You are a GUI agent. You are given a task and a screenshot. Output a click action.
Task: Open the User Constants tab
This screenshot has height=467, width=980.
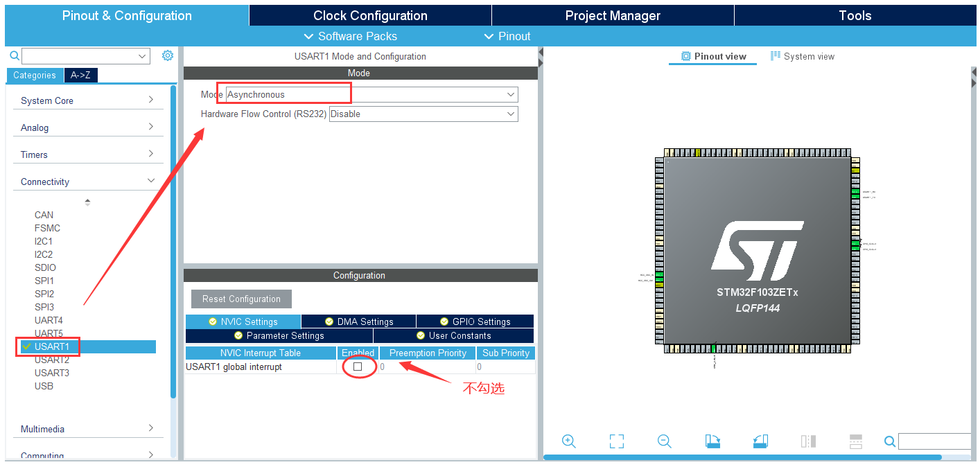point(453,335)
